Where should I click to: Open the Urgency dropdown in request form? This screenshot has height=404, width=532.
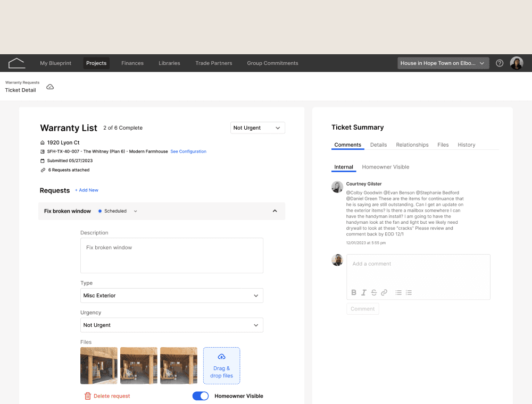[172, 325]
